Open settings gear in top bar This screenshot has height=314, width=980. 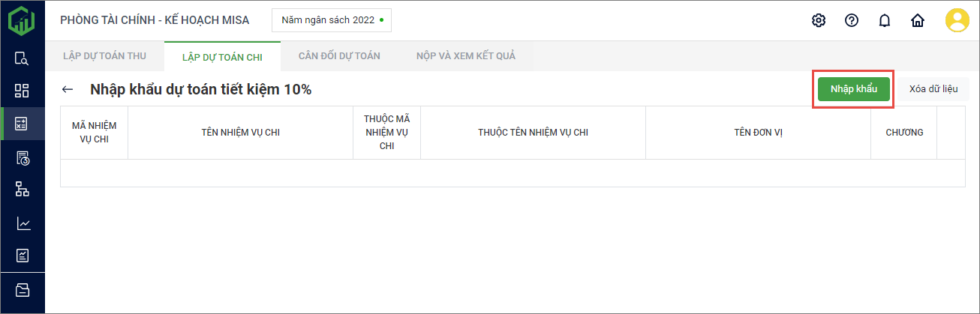[x=819, y=20]
